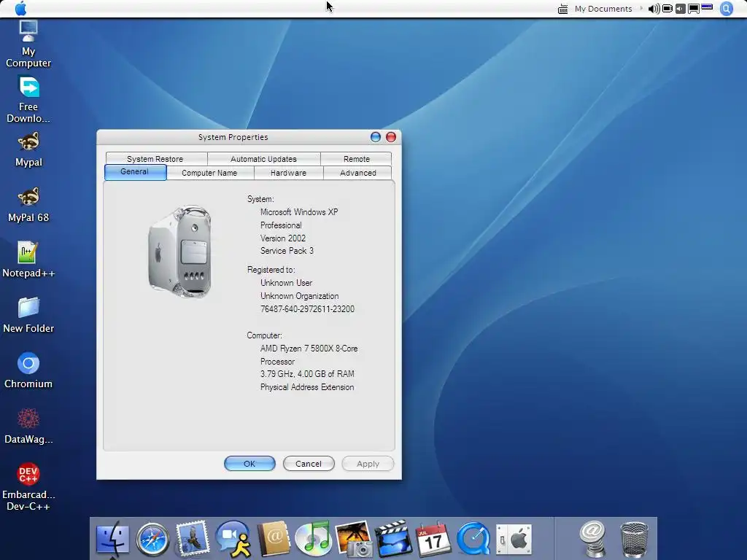
Task: Open System Preferences dock icon
Action: point(514,540)
